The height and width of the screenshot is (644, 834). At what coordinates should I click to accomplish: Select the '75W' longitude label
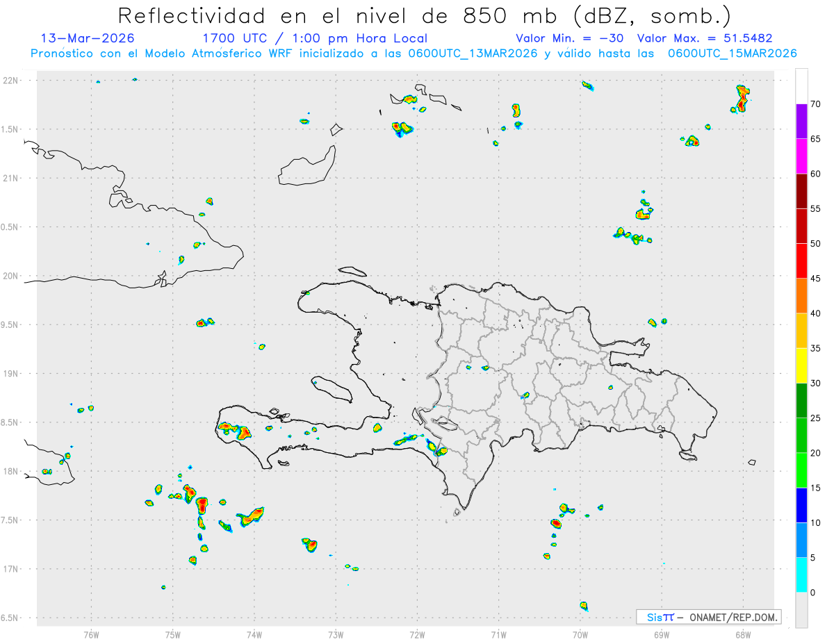click(172, 634)
